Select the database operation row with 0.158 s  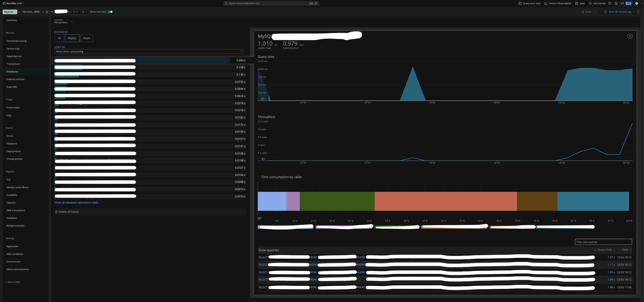coord(150,67)
